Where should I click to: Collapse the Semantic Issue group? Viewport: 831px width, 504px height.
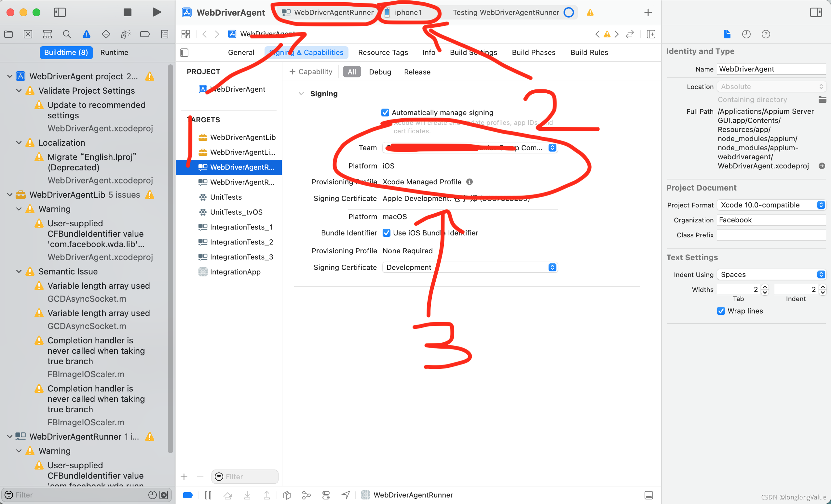coord(19,272)
